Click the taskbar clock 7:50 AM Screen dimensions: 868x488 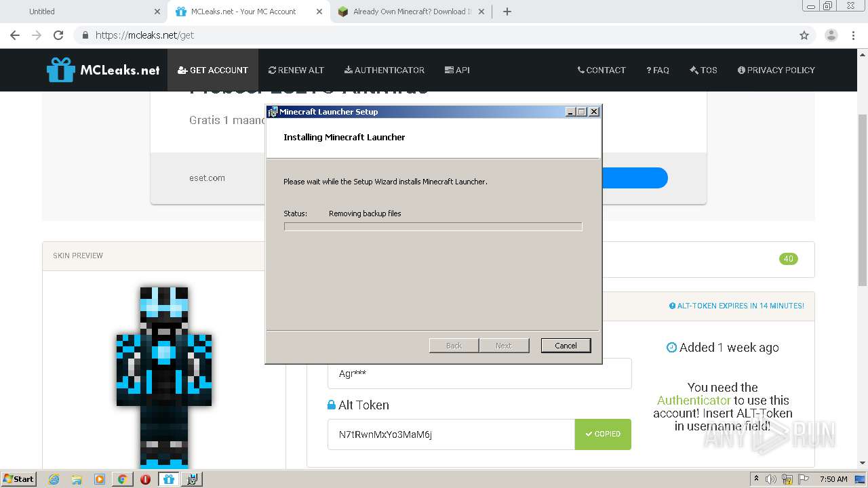pos(833,479)
